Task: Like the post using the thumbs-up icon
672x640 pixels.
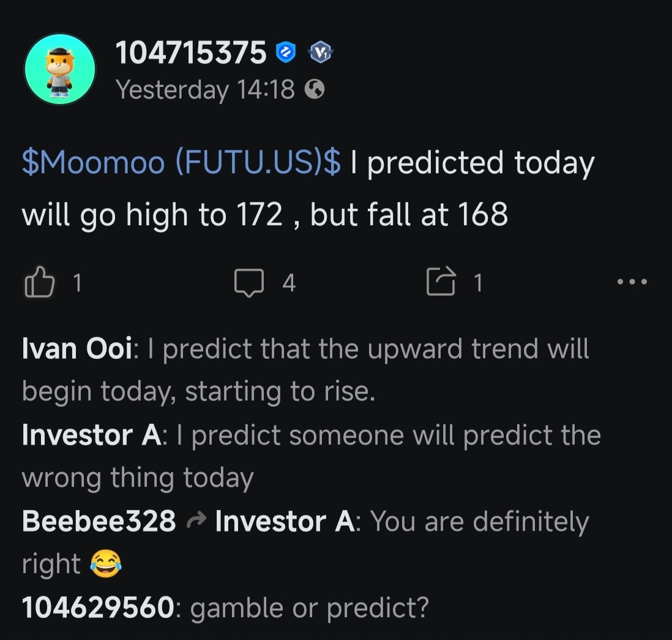Action: tap(41, 282)
